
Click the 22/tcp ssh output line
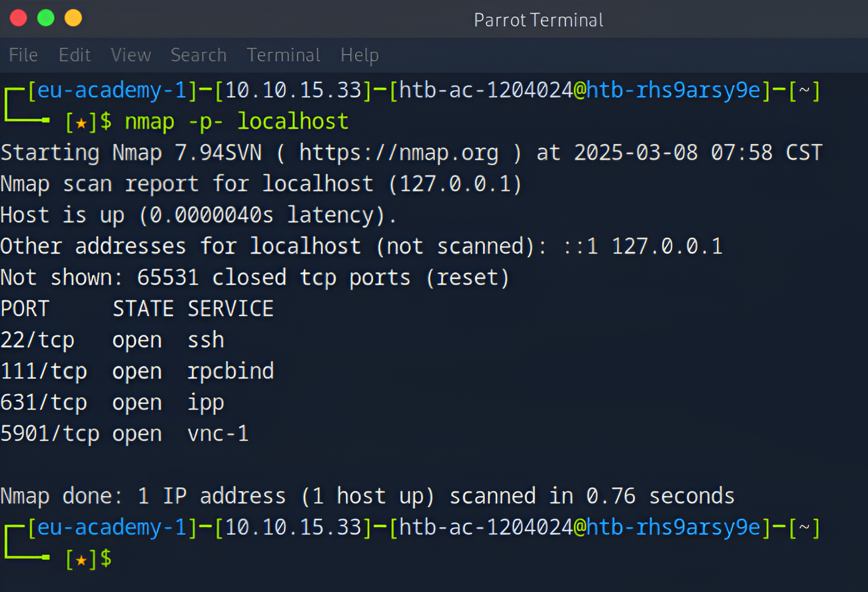(x=112, y=340)
